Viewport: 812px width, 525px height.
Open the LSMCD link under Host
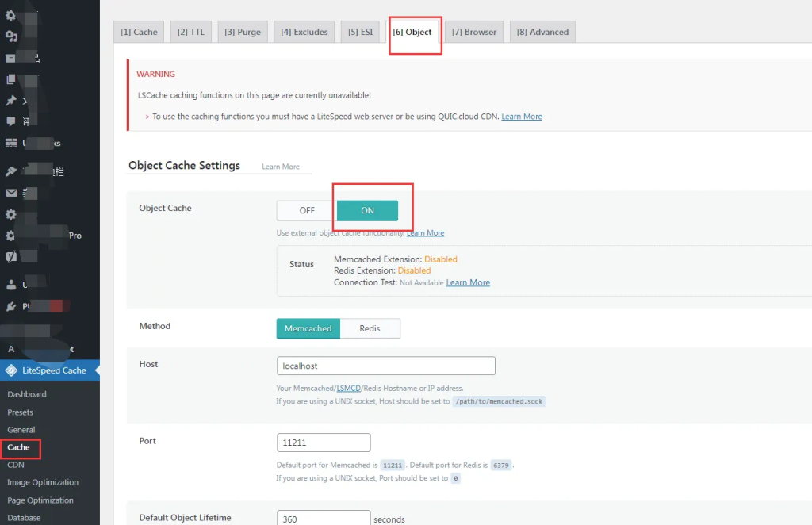pos(349,388)
